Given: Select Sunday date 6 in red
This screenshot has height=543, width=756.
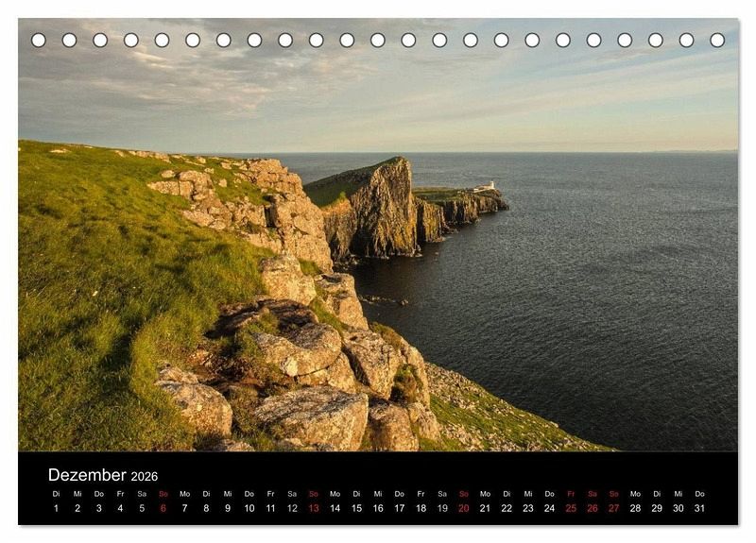Looking at the screenshot, I should (x=163, y=508).
